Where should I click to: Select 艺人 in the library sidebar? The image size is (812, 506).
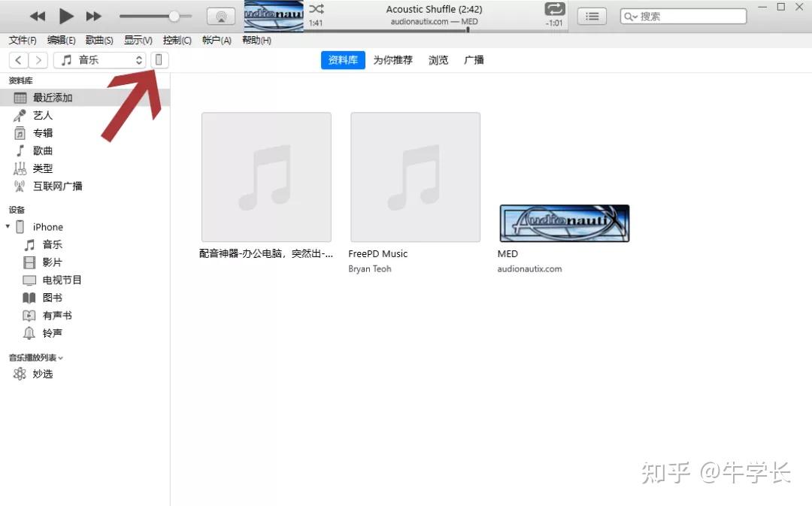(x=43, y=115)
